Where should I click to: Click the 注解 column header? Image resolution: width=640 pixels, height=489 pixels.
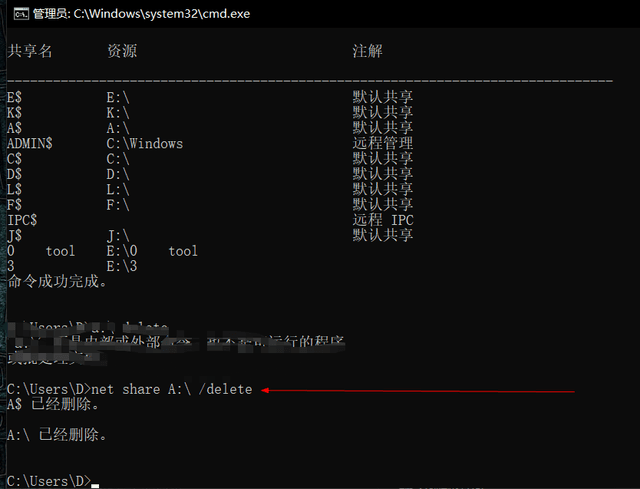click(x=367, y=51)
